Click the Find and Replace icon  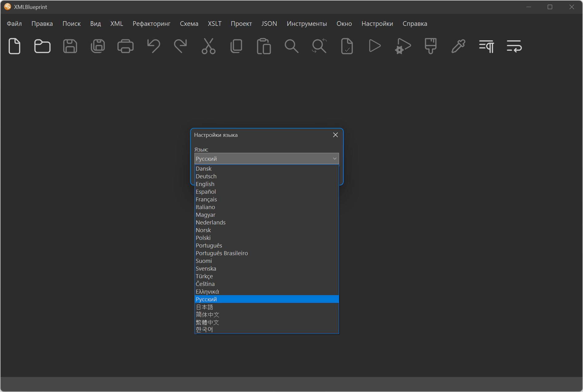click(319, 46)
